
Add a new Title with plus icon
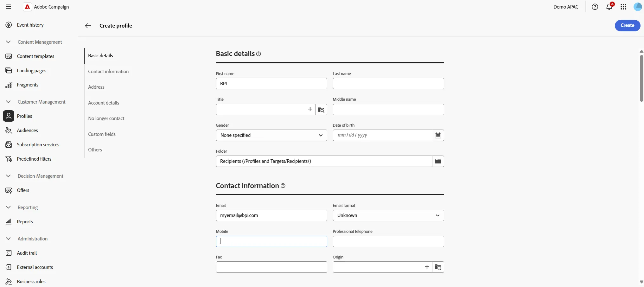click(x=310, y=109)
